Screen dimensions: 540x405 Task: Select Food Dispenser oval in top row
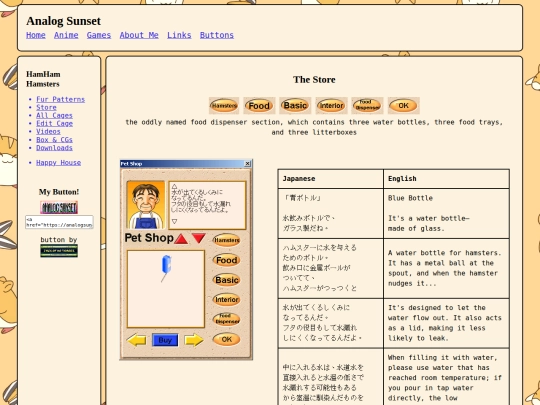click(x=367, y=105)
